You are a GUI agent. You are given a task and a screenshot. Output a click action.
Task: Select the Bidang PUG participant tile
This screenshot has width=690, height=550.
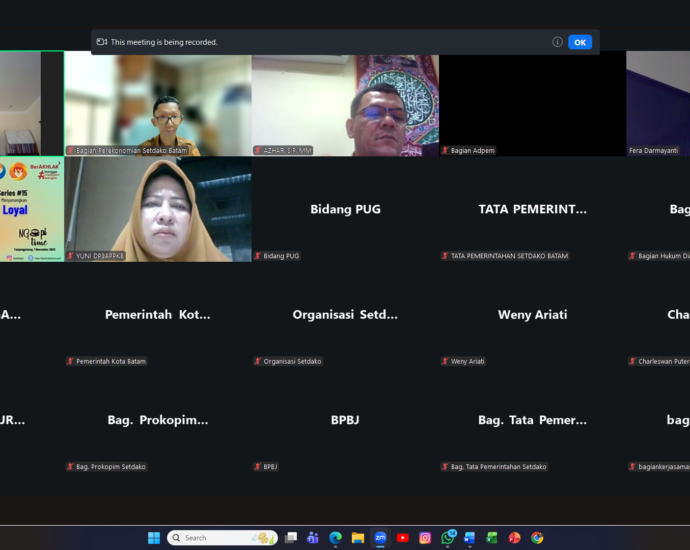(x=345, y=209)
